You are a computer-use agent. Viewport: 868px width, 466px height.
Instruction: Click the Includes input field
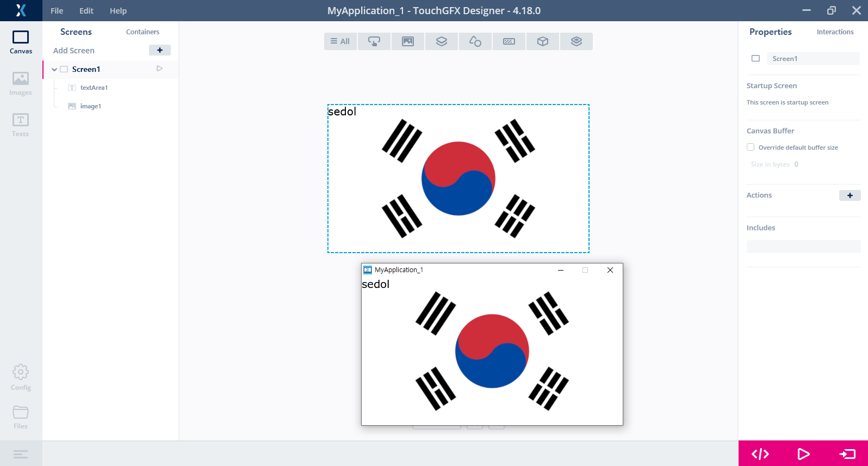point(803,247)
